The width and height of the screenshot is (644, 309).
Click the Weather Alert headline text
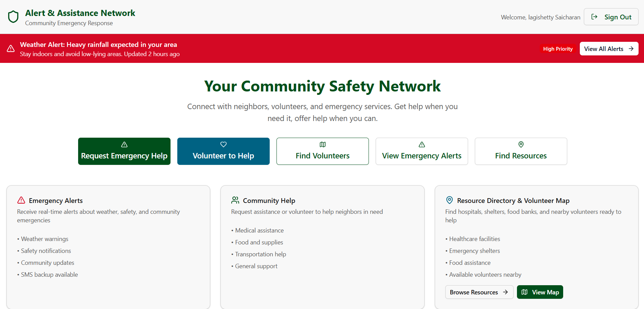(99, 45)
